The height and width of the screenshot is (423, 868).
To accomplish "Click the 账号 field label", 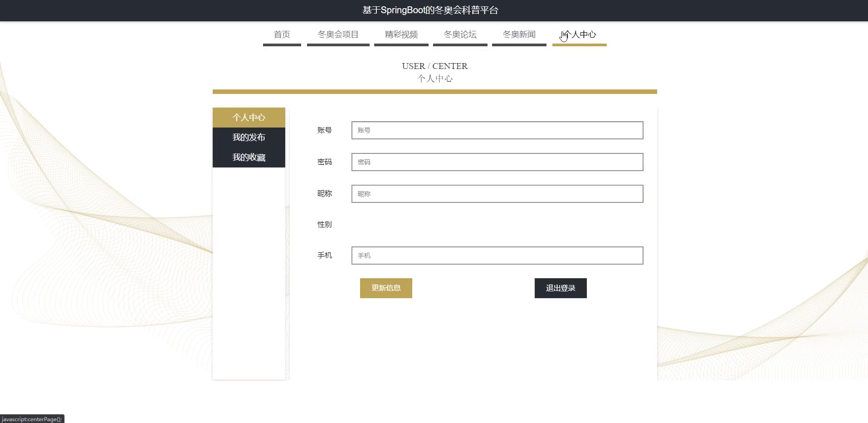I will click(325, 130).
